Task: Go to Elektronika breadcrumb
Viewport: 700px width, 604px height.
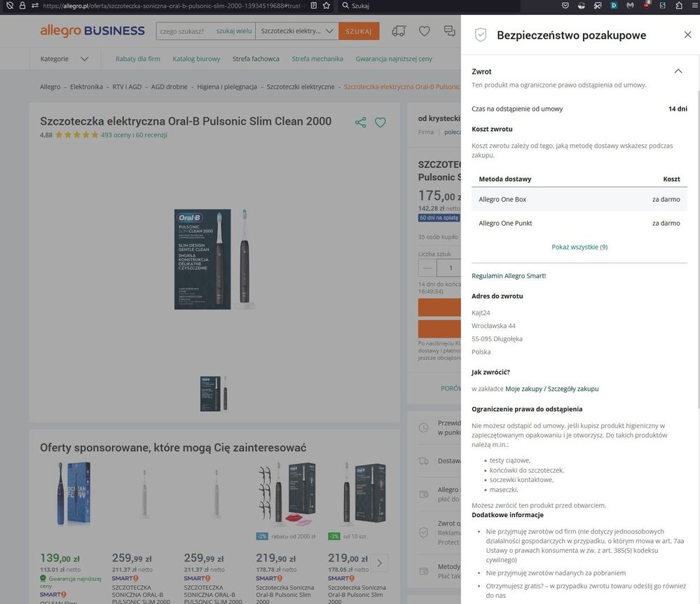Action: coord(86,87)
